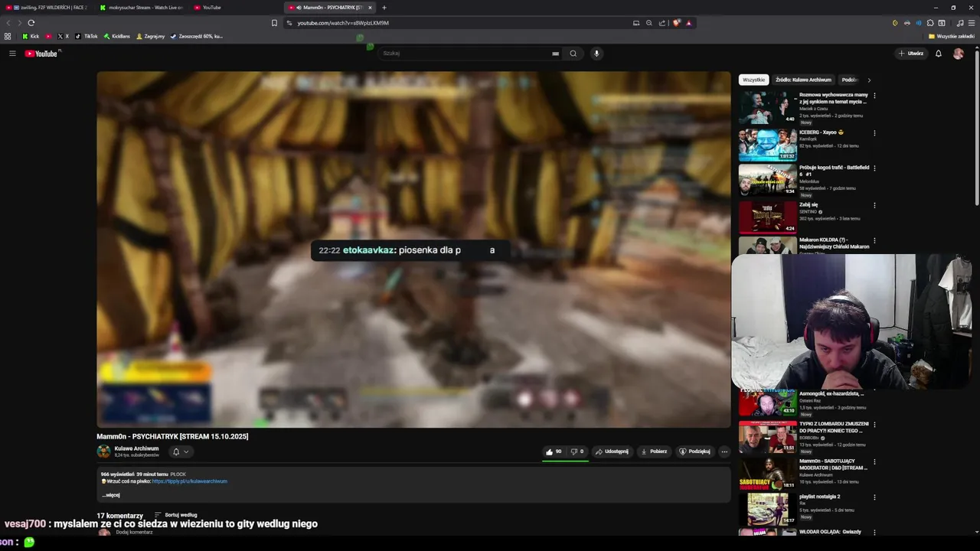Reload the page with the browser refresh icon
Screen dimensions: 980x551
pyautogui.click(x=31, y=23)
